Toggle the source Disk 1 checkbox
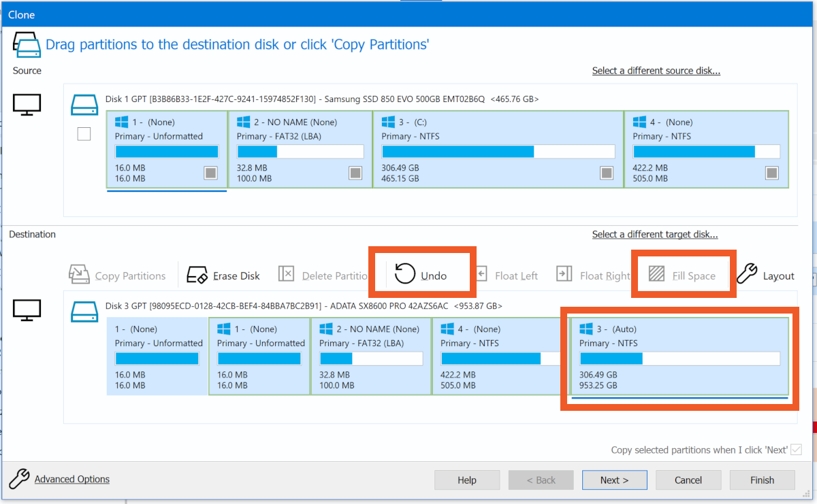Viewport: 817px width, 504px height. click(84, 134)
